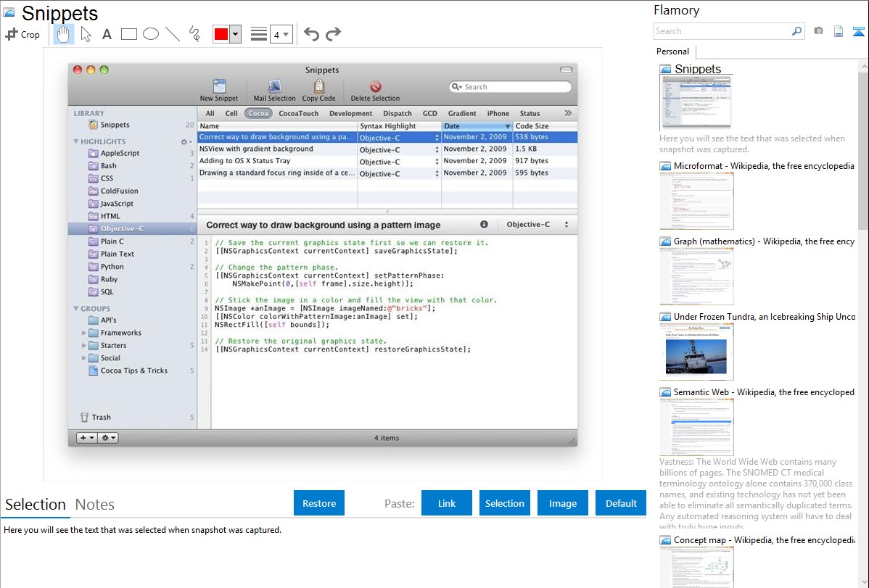Select the CocoaTouch filter tab
This screenshot has height=588, width=869.
[x=299, y=113]
